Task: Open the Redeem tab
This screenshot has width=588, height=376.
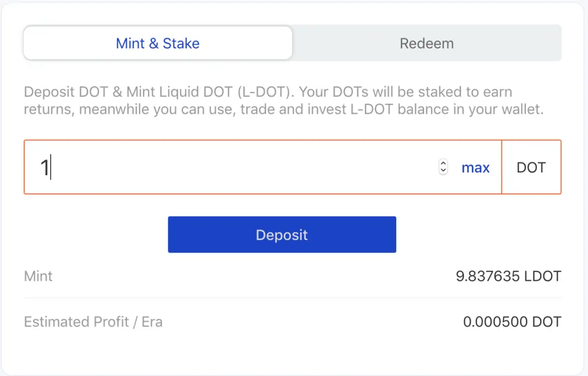Action: [x=426, y=44]
